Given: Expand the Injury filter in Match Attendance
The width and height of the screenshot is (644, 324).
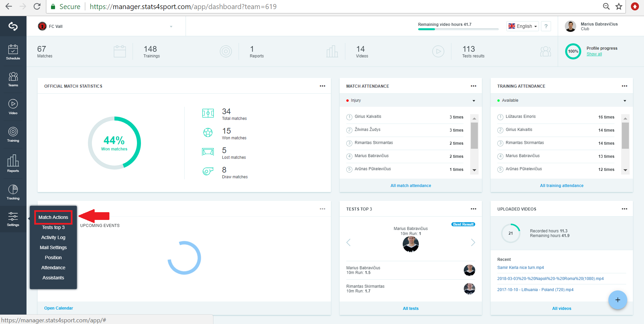Looking at the screenshot, I should click(x=411, y=100).
